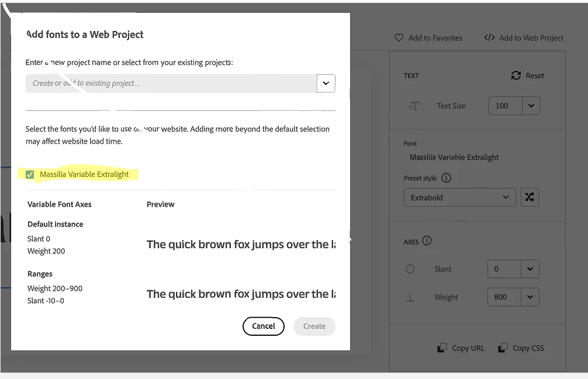
Task: Expand the Text Size dropdown arrow
Action: pyautogui.click(x=531, y=106)
